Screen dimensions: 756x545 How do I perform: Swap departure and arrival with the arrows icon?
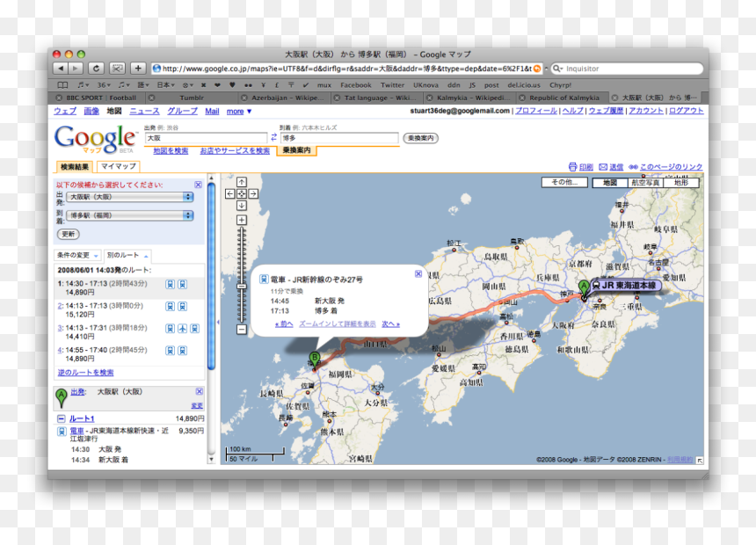pos(274,137)
